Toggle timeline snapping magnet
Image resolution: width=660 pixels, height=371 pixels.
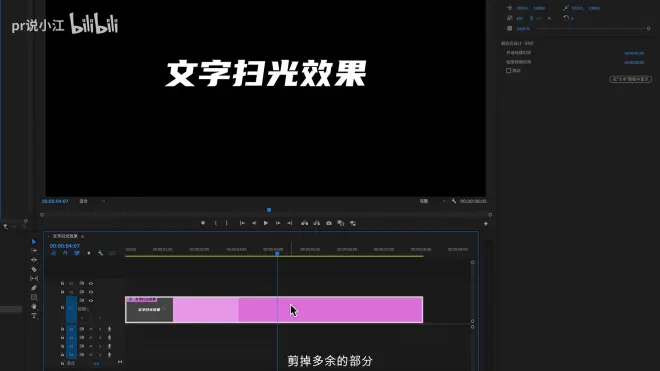tap(65, 253)
